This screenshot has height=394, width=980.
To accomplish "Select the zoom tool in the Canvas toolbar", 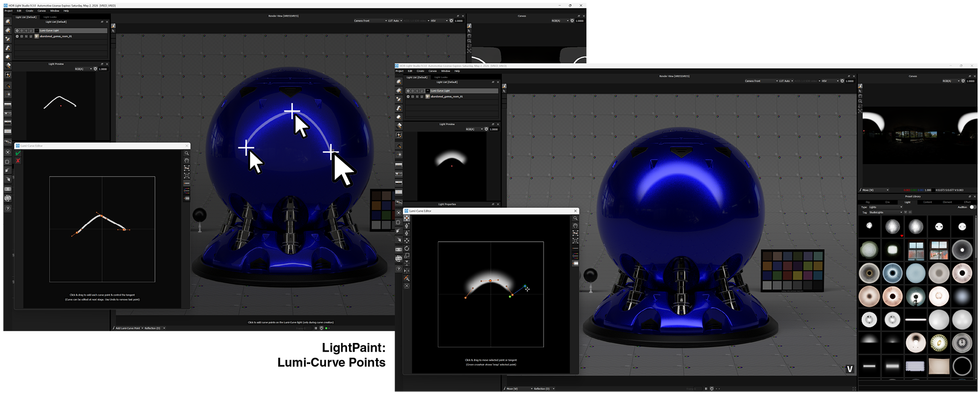I will 860,101.
